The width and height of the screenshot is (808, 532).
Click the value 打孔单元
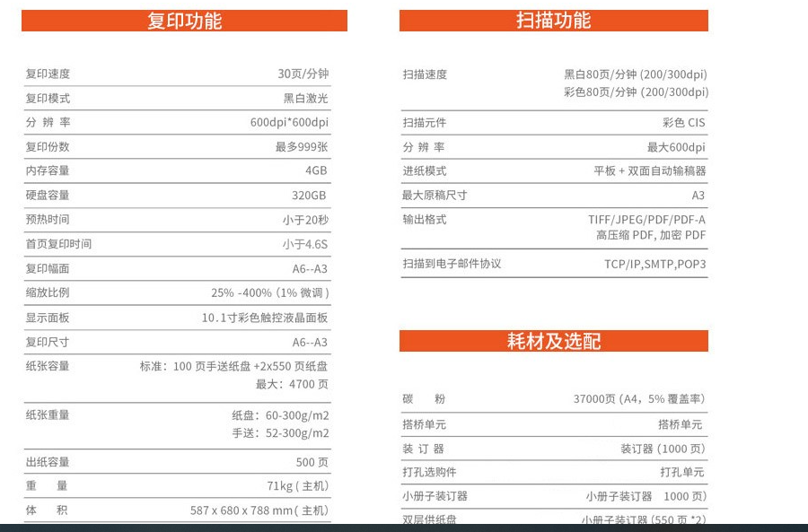click(682, 472)
